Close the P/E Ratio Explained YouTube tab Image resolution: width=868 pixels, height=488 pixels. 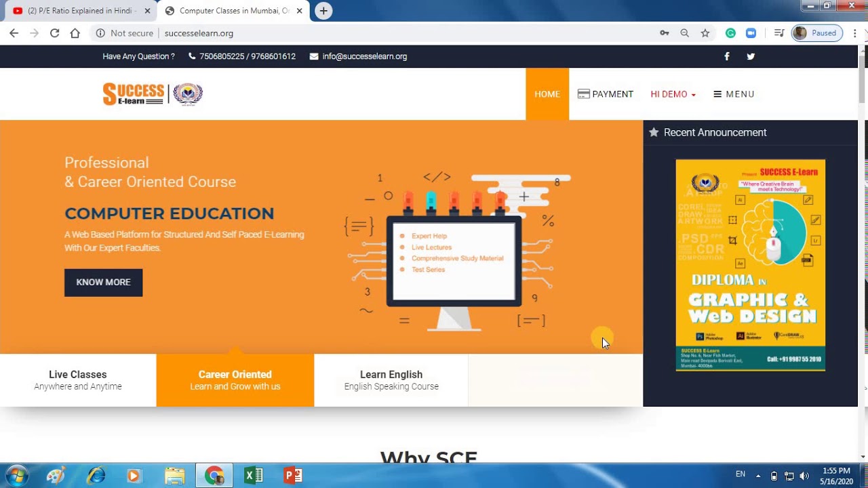pos(147,11)
